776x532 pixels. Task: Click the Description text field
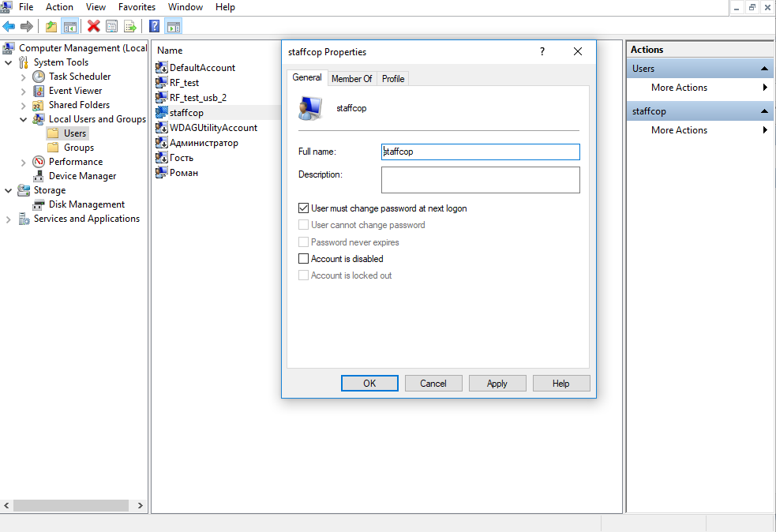[x=481, y=180]
